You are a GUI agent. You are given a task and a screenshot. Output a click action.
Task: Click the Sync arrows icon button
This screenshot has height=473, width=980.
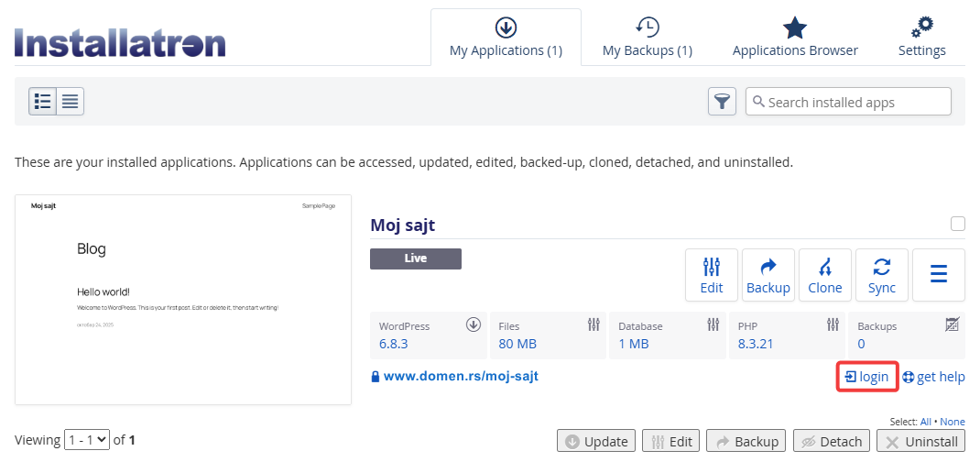coord(881,275)
